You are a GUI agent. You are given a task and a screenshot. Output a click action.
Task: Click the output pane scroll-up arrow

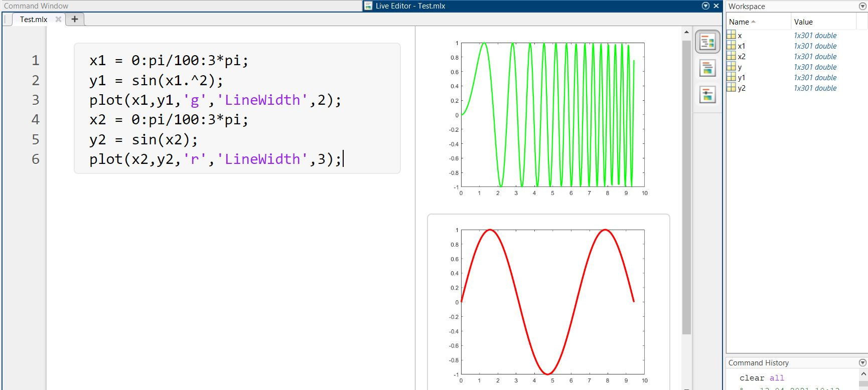pos(686,32)
